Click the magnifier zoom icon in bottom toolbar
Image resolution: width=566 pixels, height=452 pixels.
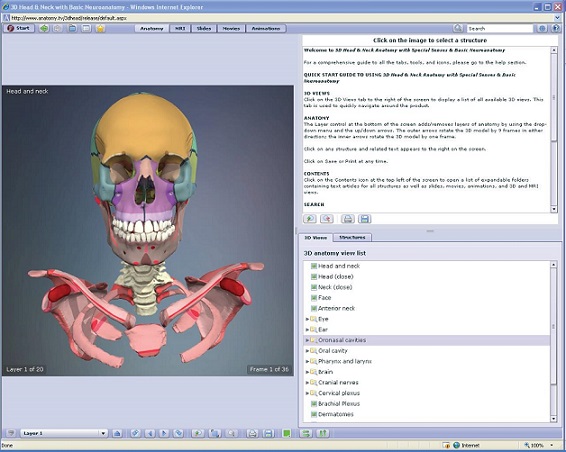[231, 433]
